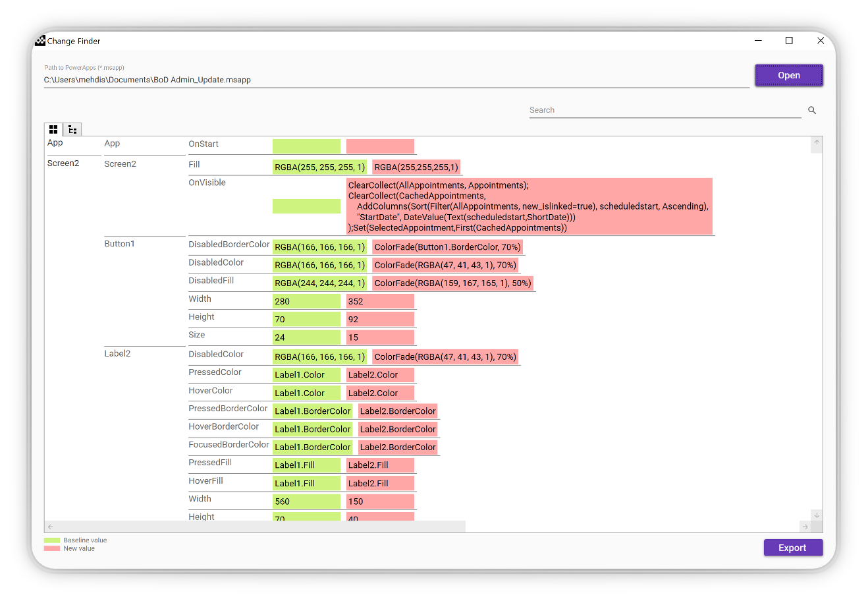Click the down arrow on the vertical scrollbar
The image size is (868, 601).
[x=817, y=515]
